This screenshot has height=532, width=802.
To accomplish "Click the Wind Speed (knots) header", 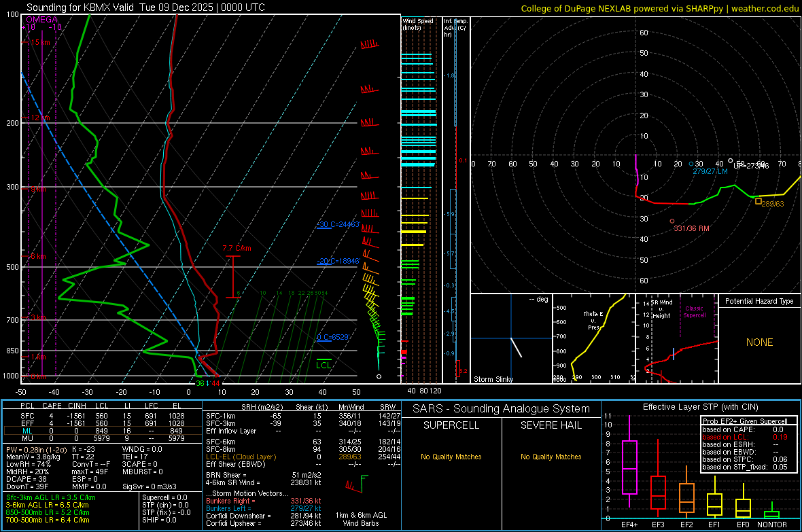I will click(x=417, y=24).
